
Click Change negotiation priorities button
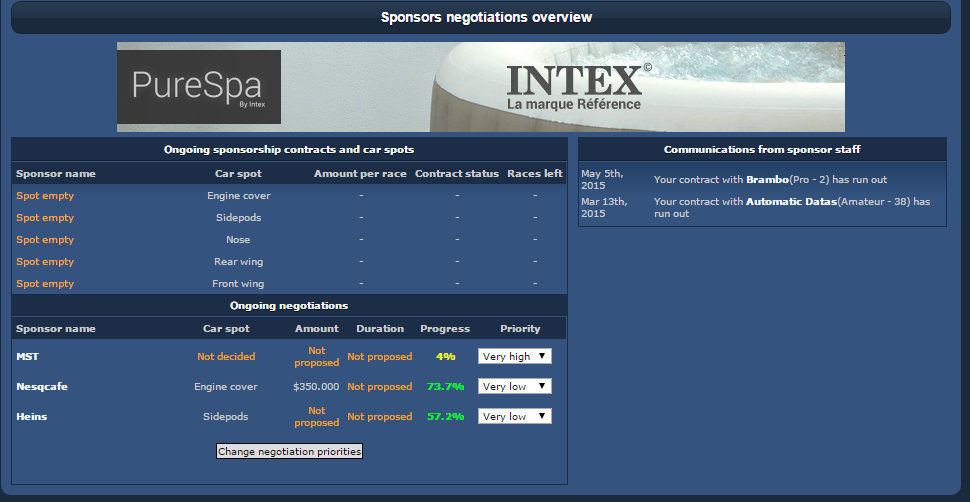pos(289,451)
